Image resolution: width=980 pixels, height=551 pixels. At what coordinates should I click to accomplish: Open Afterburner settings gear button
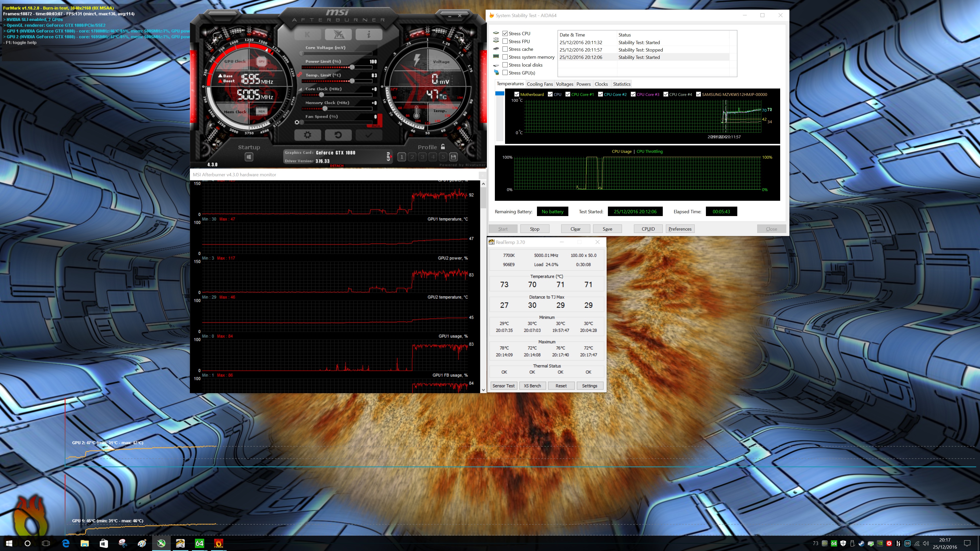coord(307,135)
